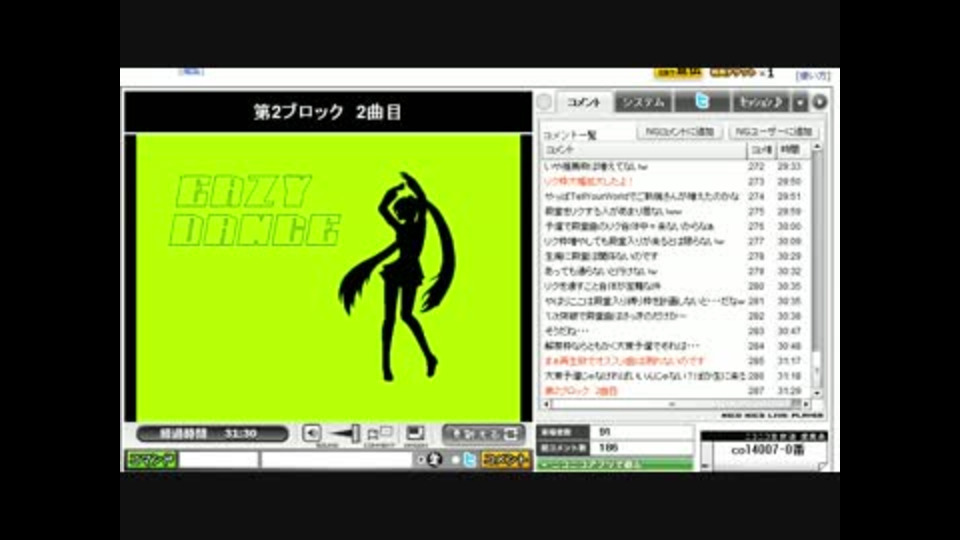The image size is (960, 540).
Task: Select comment row number 284
Action: [x=675, y=346]
